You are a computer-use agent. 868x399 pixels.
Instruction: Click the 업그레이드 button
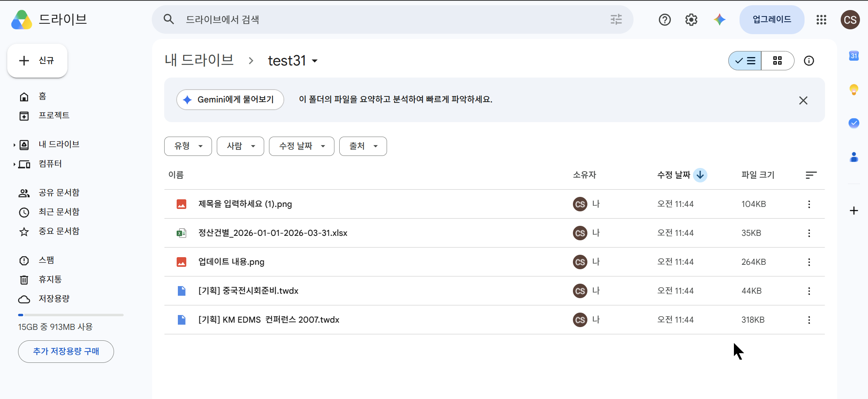[772, 20]
